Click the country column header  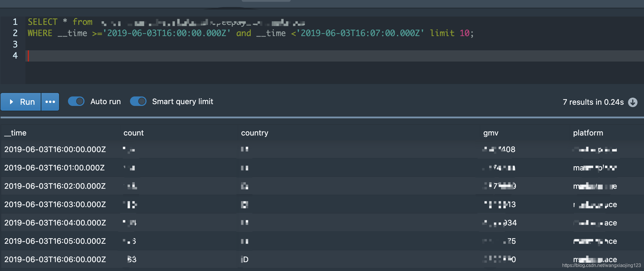tap(255, 133)
